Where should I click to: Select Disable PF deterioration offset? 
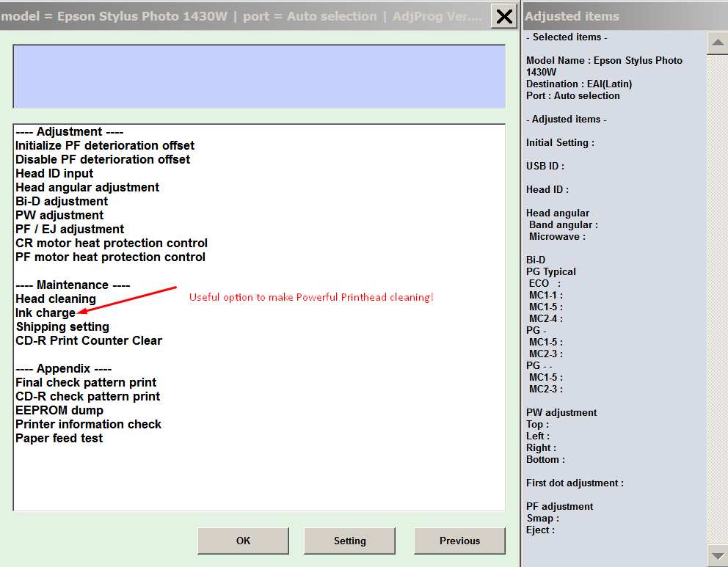coord(103,160)
